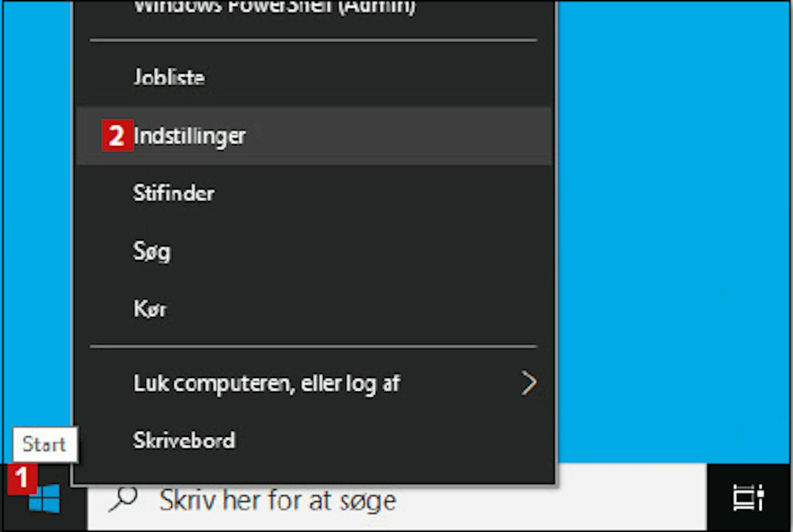This screenshot has width=793, height=532.
Task: Focus the 'Skriv her for at søge' box
Action: click(396, 498)
